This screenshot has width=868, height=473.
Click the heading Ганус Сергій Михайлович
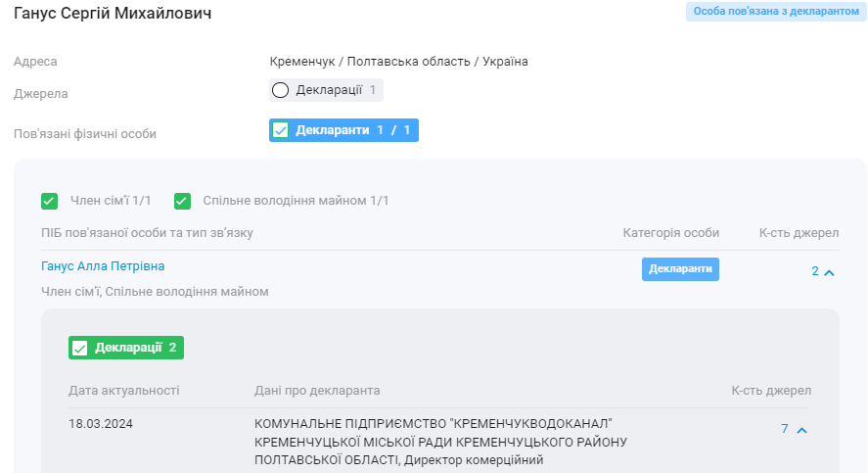tap(113, 14)
